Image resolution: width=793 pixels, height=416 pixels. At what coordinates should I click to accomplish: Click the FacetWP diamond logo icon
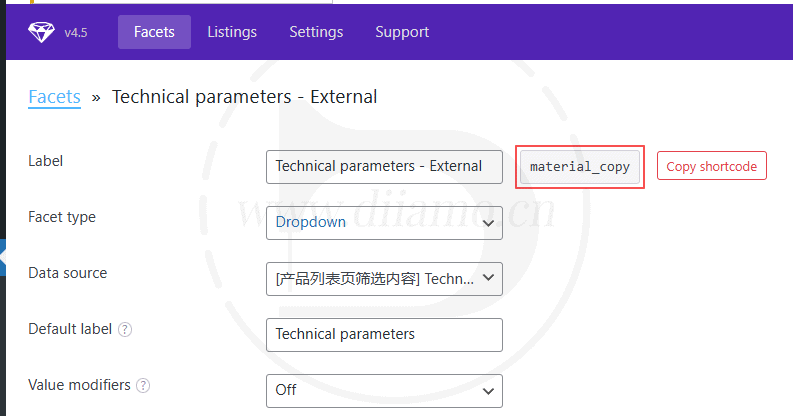tap(41, 32)
